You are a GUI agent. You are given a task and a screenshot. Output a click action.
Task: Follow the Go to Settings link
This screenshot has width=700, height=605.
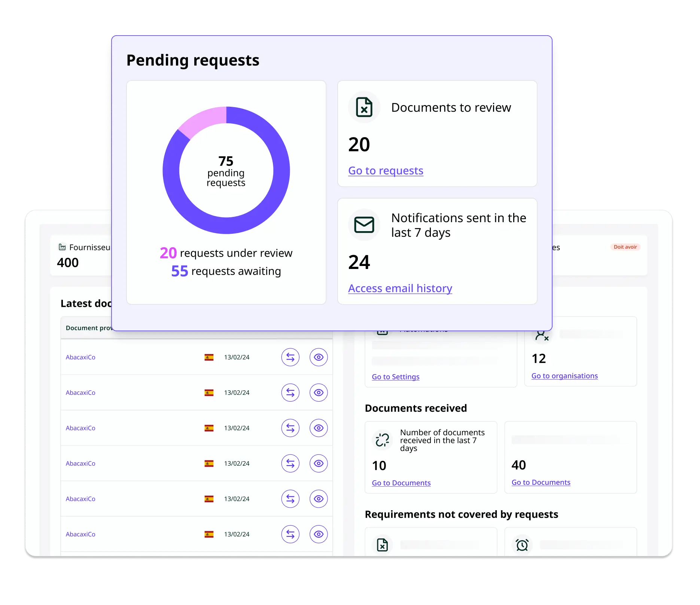(x=396, y=377)
